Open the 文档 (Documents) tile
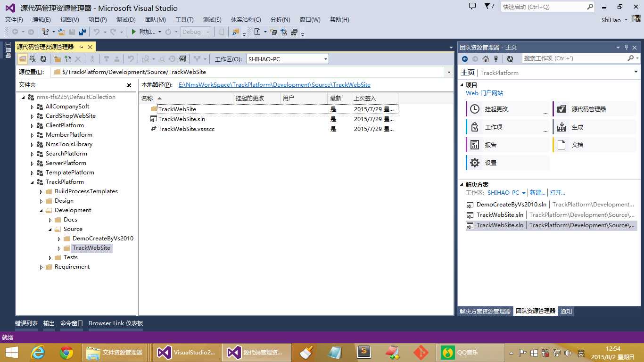Image resolution: width=644 pixels, height=362 pixels. pyautogui.click(x=594, y=145)
